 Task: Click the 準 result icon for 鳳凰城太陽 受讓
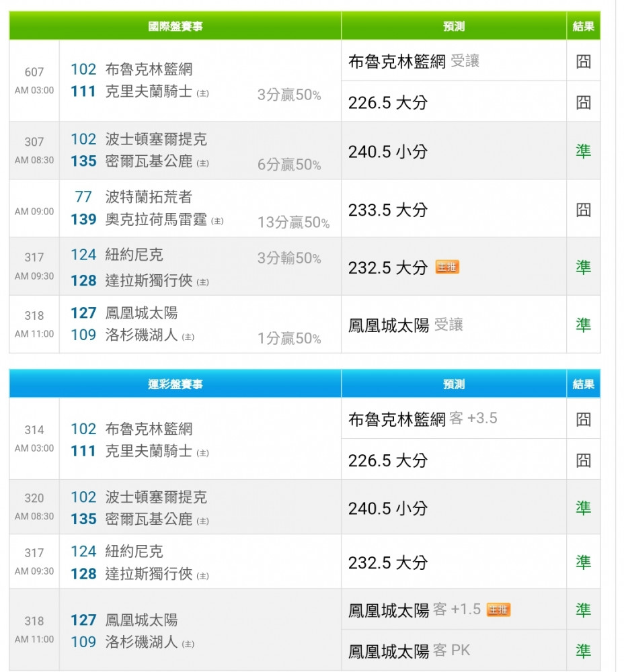(x=583, y=325)
